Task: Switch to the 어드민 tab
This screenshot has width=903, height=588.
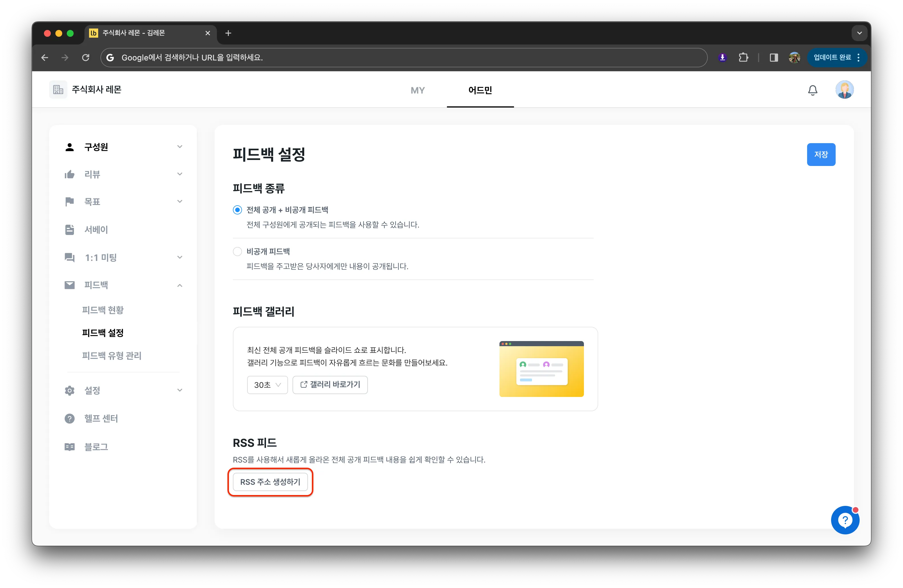Action: coord(480,90)
